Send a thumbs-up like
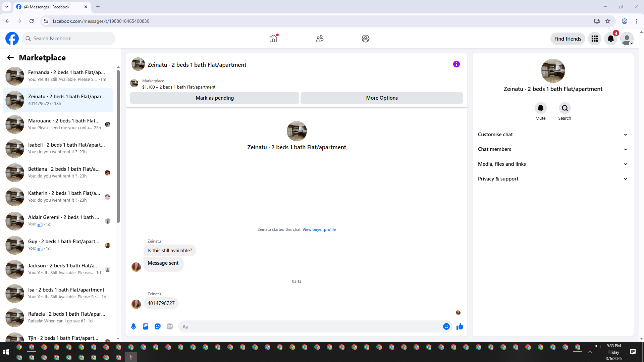Viewport: 644px width, 362px height. click(x=460, y=326)
